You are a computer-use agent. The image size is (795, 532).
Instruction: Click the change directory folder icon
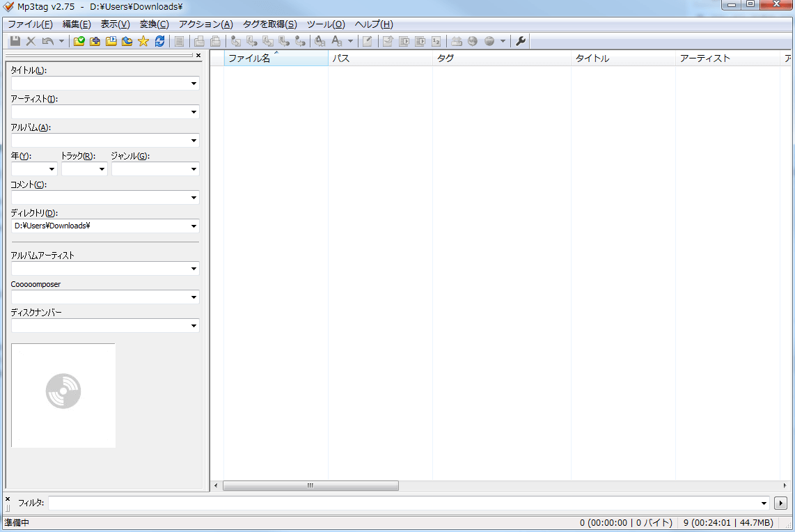tap(79, 42)
